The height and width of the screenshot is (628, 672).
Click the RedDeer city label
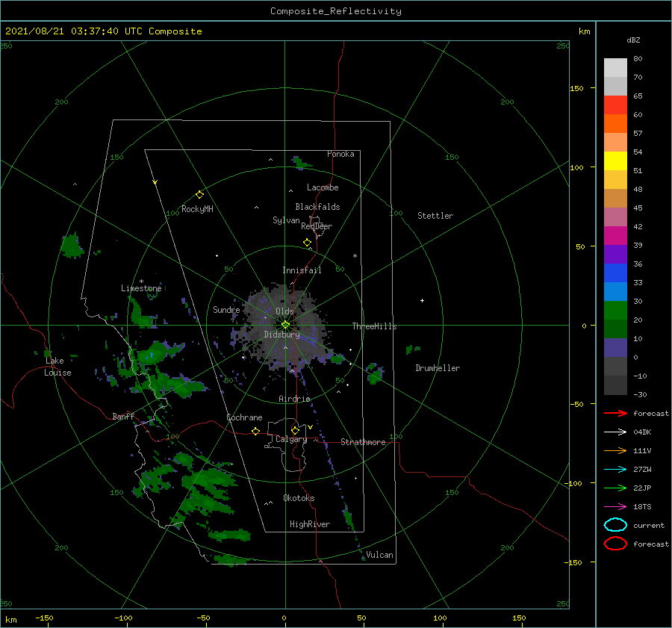(x=317, y=226)
